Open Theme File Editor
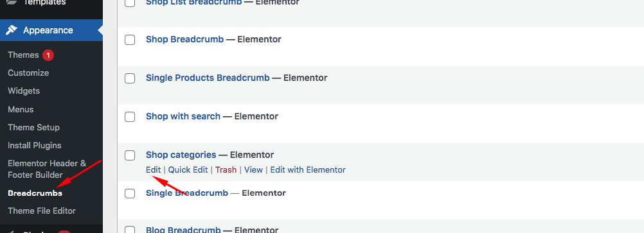644x233 pixels. 42,211
